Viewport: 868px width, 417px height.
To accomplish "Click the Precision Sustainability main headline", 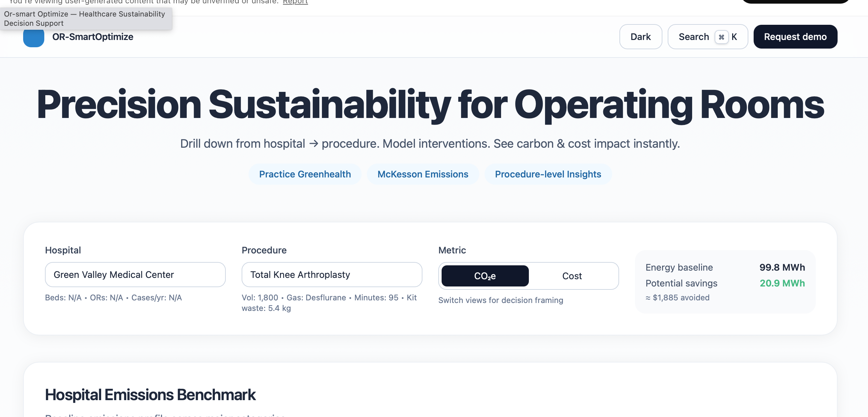I will click(430, 104).
